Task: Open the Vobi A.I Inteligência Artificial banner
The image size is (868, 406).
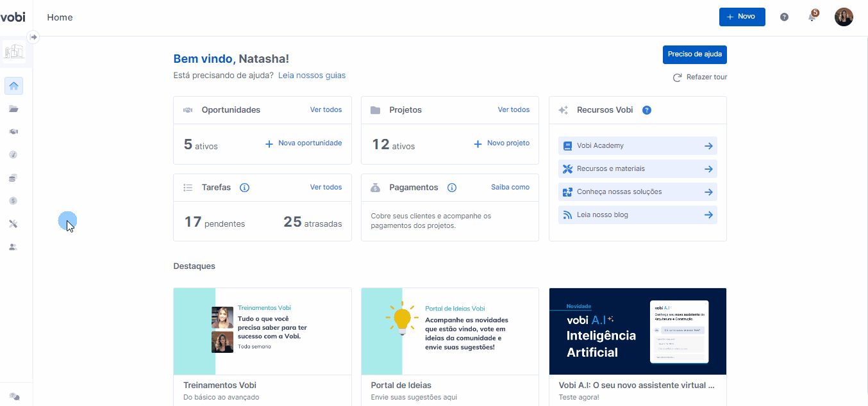Action: pos(638,331)
